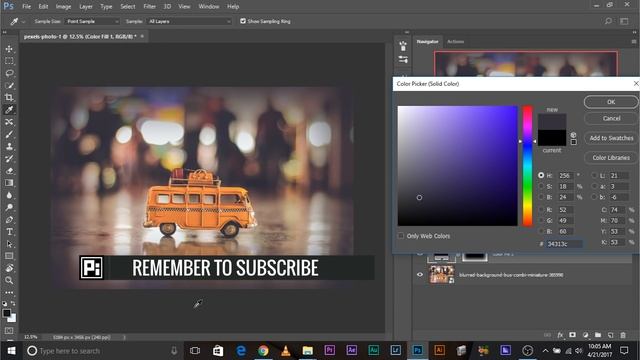
Task: Select the Crop tool
Action: coord(9,98)
